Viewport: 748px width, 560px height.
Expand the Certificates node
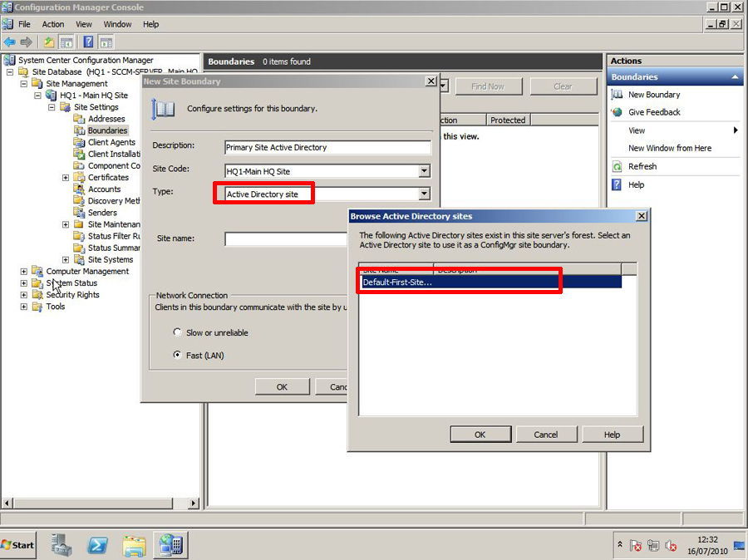click(66, 178)
